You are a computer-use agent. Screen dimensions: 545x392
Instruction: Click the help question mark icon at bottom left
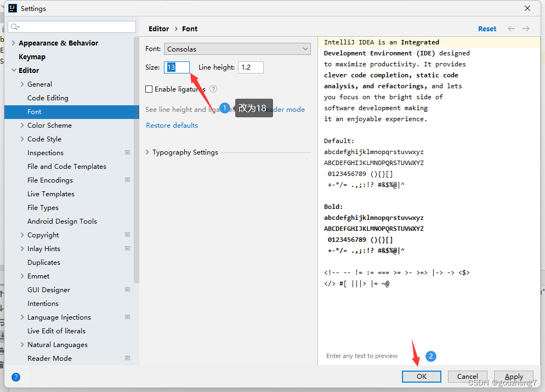pos(16,377)
